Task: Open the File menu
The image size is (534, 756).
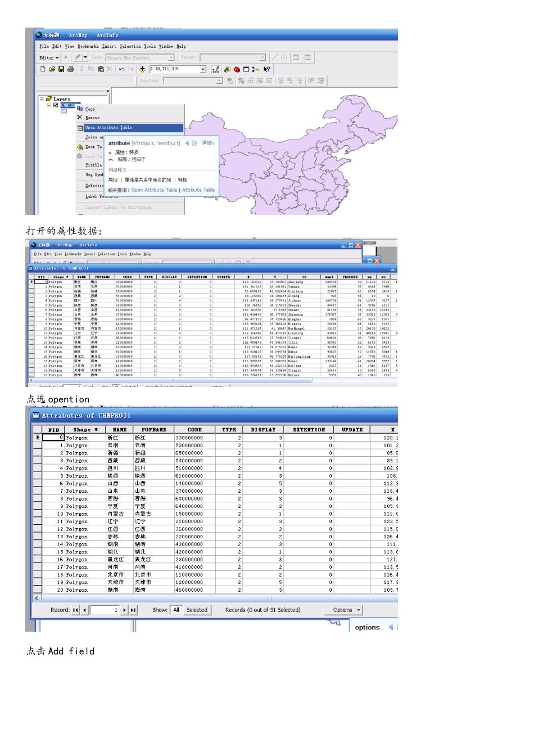Action: (44, 47)
